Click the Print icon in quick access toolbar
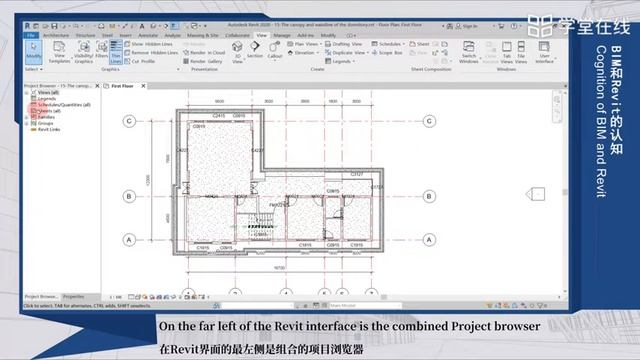640x360 pixels. tap(101, 26)
